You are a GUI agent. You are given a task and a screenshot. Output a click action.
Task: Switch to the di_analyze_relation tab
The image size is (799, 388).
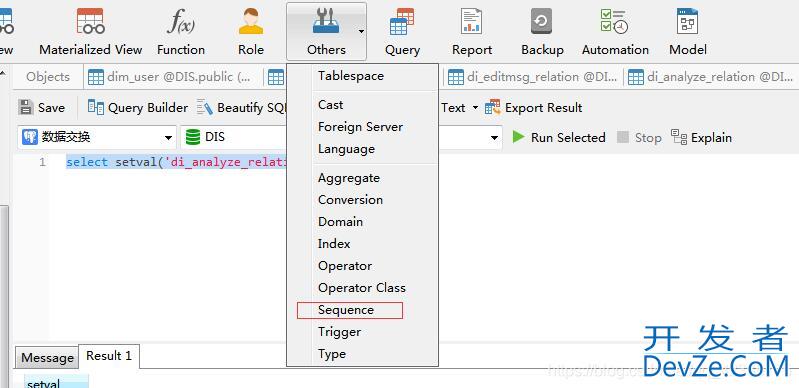[711, 77]
